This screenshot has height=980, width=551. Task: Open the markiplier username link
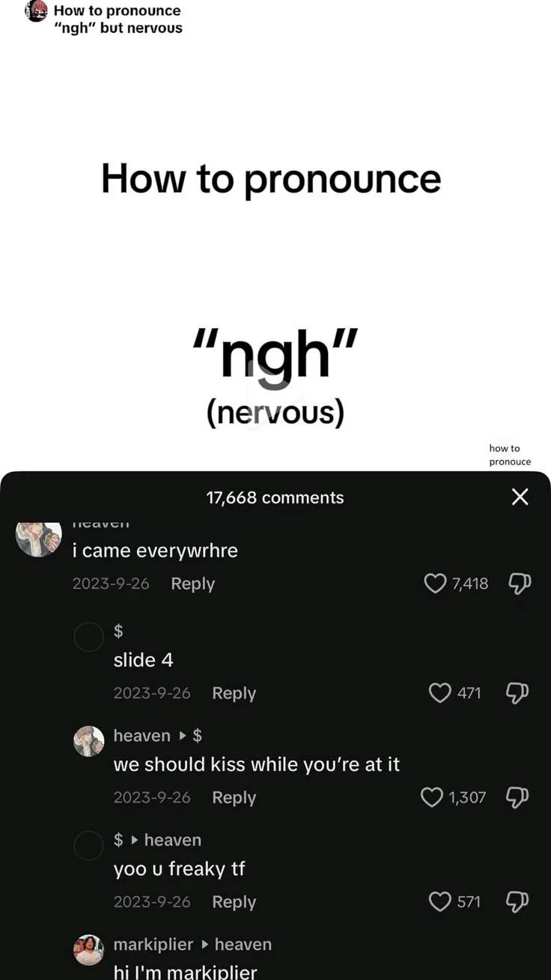(153, 945)
